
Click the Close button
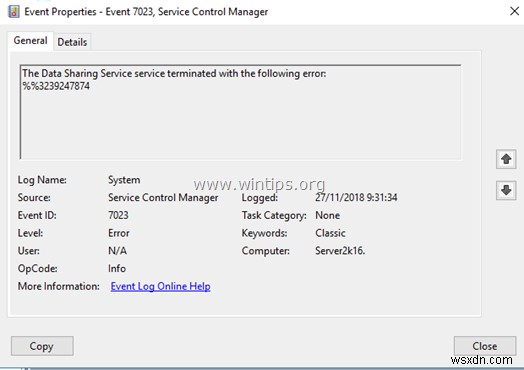pyautogui.click(x=485, y=346)
